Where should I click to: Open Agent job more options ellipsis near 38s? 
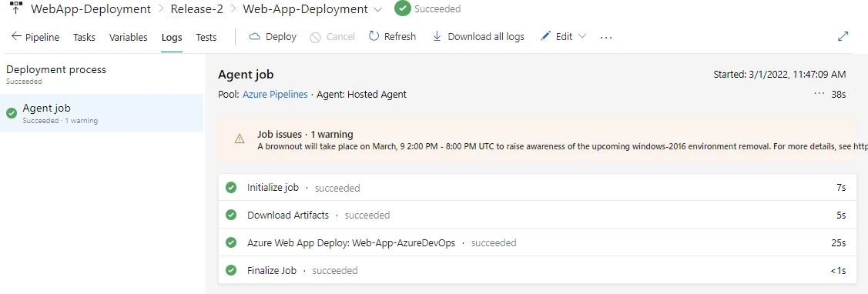(819, 94)
